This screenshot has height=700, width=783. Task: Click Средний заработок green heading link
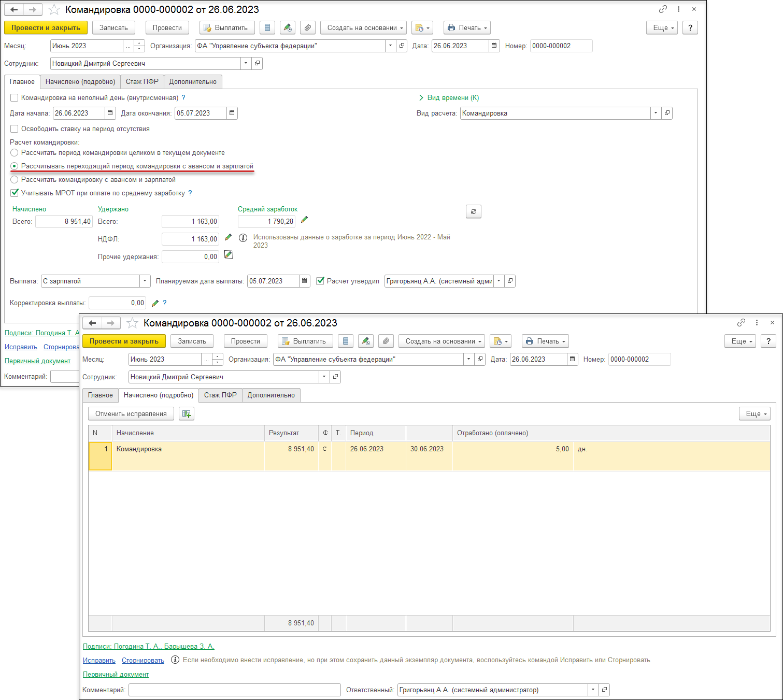268,209
